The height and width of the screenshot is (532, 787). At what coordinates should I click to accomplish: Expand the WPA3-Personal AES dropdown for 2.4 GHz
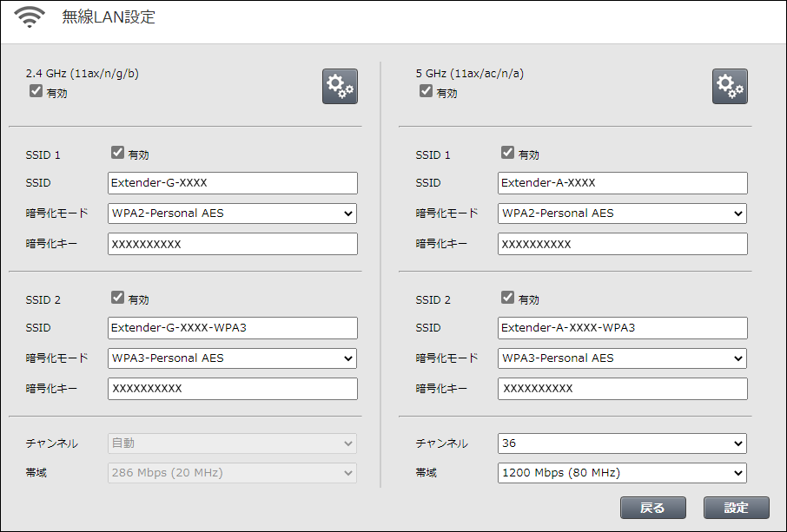[x=232, y=358]
